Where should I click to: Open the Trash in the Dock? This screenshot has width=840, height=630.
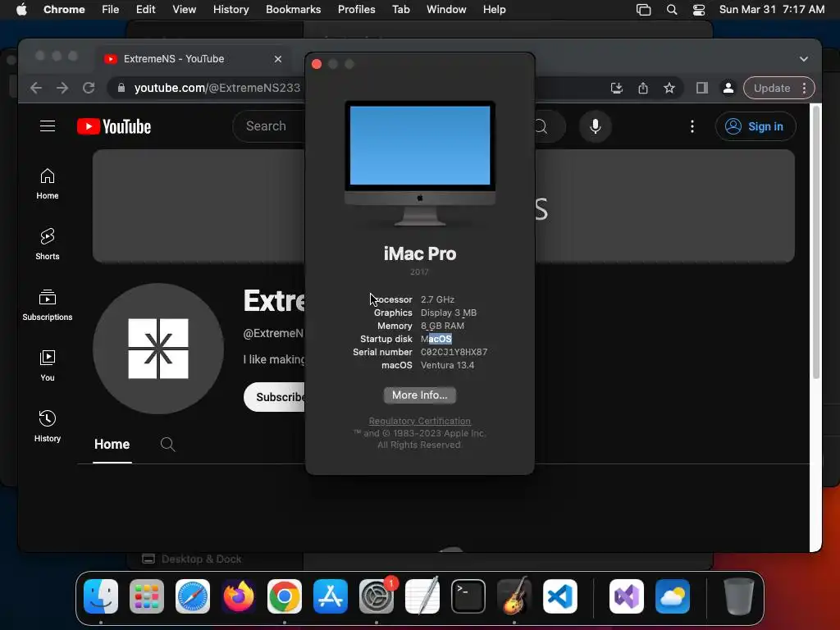[739, 596]
